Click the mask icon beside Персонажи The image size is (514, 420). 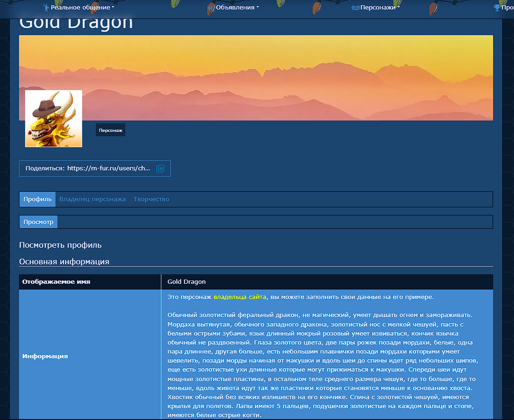point(355,8)
